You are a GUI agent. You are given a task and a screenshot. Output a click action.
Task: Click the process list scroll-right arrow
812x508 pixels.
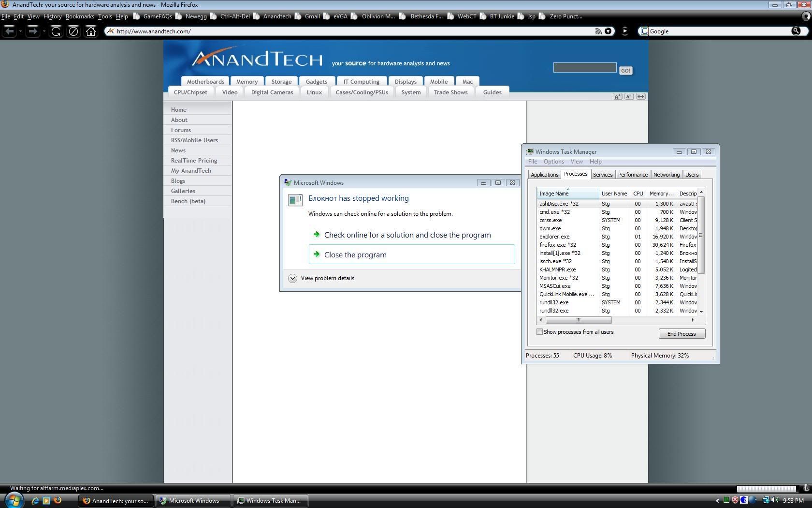[693, 320]
